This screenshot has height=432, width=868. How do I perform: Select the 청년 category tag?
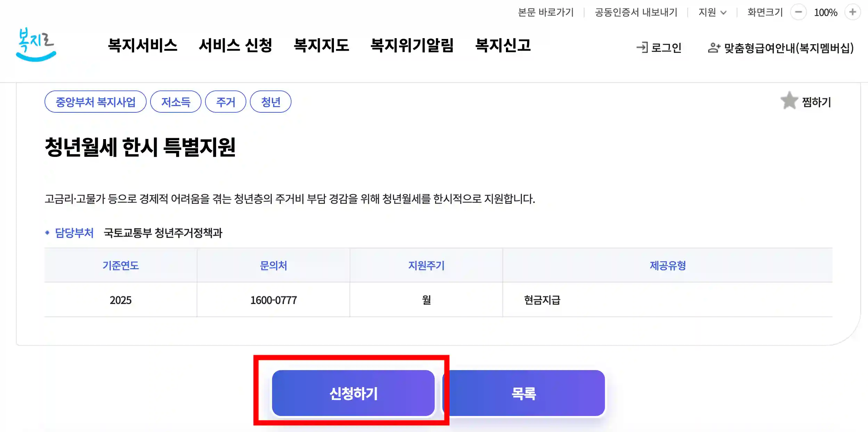[271, 101]
